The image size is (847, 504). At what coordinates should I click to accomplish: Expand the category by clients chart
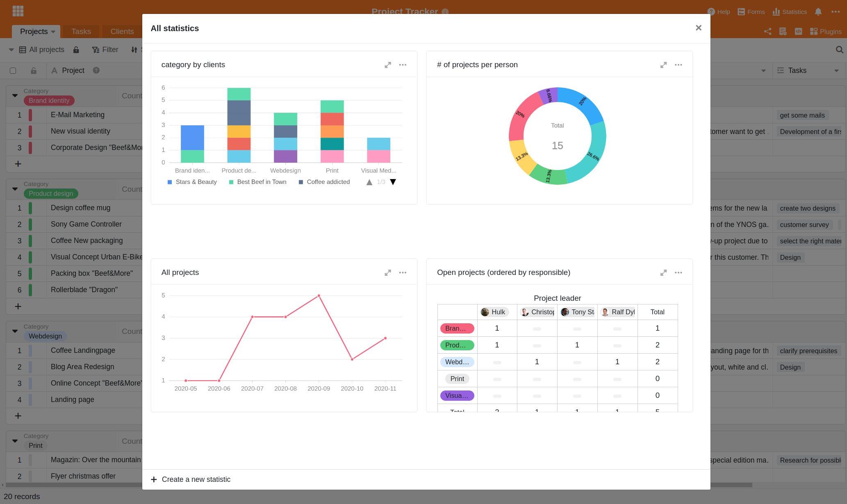click(x=387, y=65)
